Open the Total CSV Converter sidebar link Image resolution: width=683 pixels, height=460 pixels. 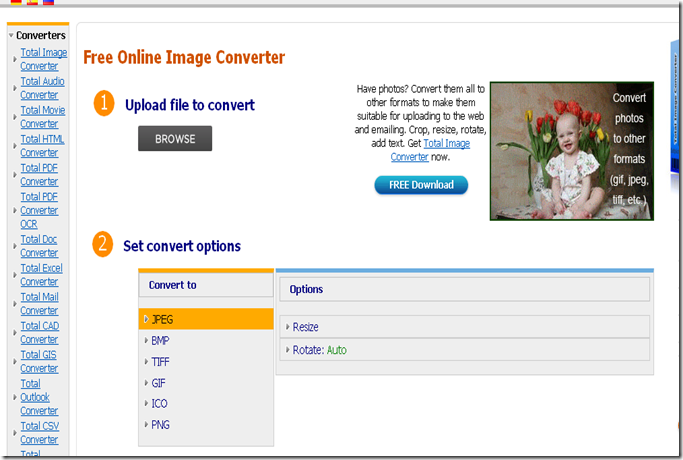(40, 433)
